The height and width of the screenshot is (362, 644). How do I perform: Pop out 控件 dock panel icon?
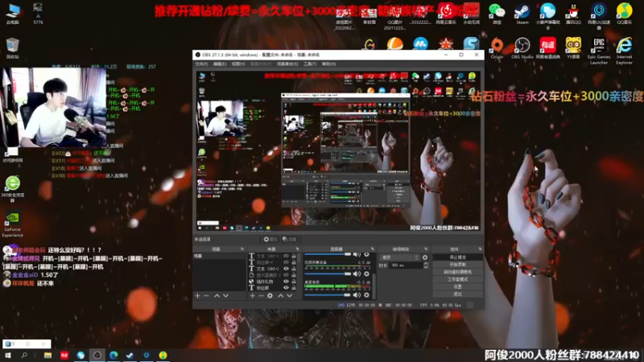480,249
